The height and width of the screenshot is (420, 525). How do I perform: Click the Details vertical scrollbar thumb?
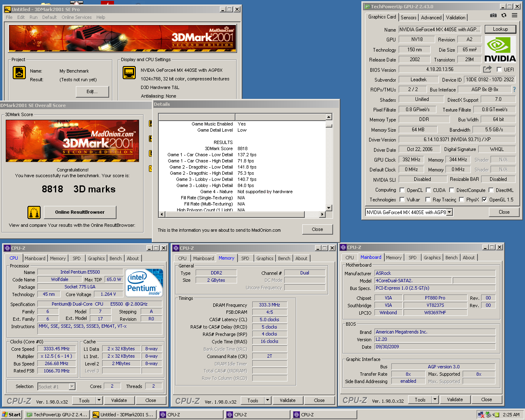point(329,125)
